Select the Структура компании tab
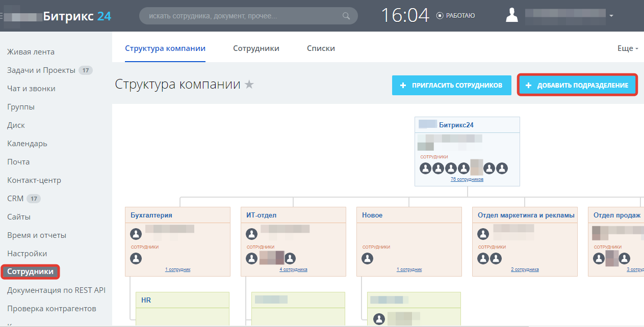644x327 pixels. click(x=165, y=48)
